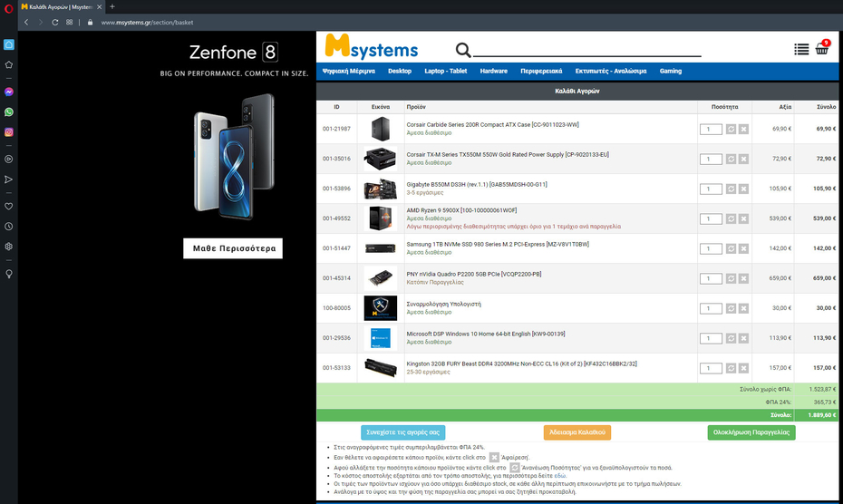843x504 pixels.
Task: Remove AMD Ryzen 9 5900X from basket
Action: coord(743,219)
